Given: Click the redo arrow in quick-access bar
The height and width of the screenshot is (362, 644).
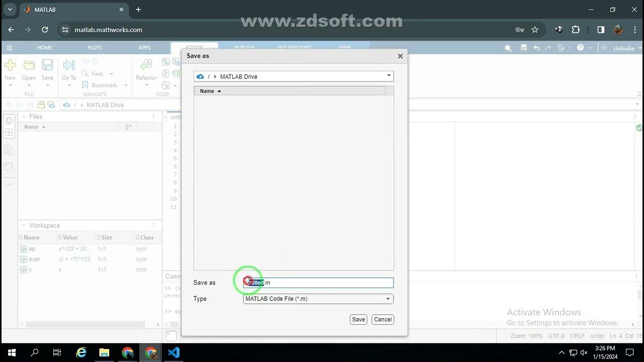Looking at the screenshot, I should 548,48.
